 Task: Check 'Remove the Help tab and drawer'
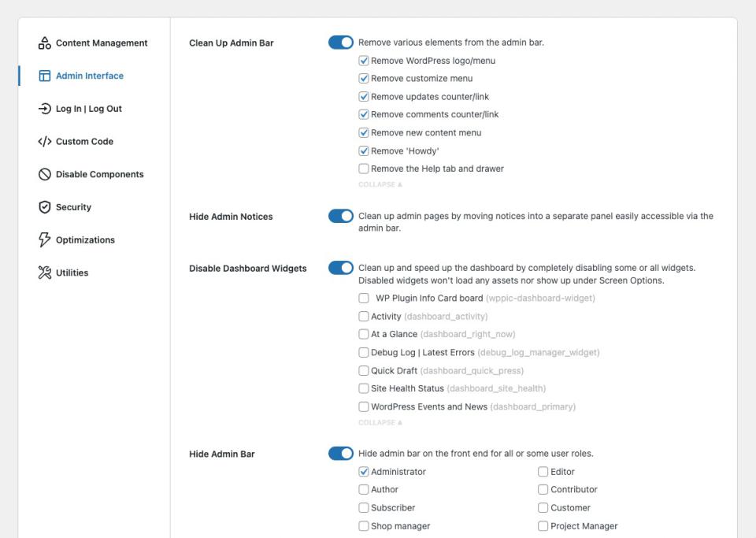(364, 169)
